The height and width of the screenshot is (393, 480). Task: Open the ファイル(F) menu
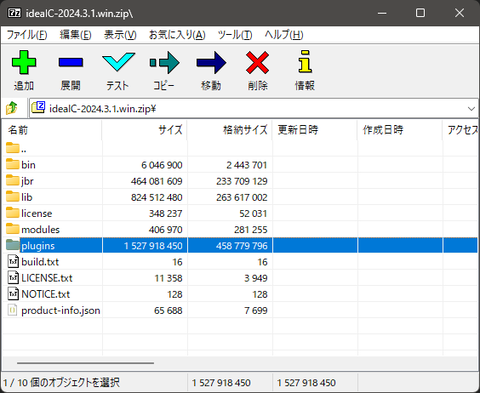click(x=27, y=35)
